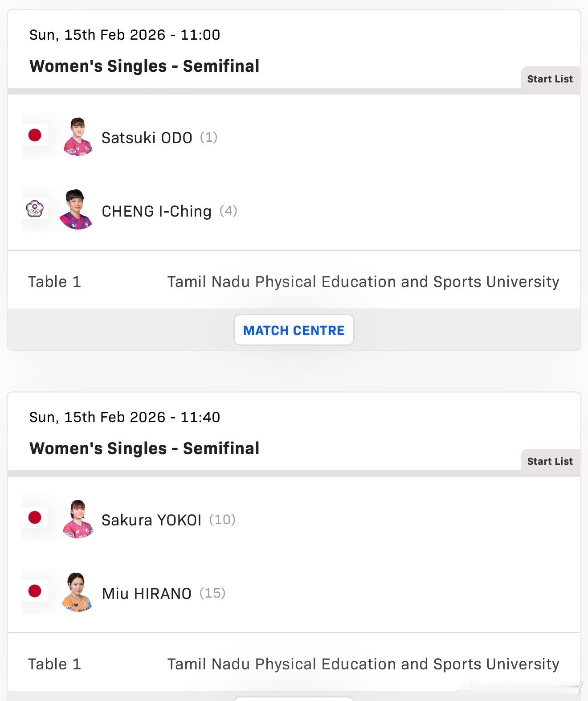The height and width of the screenshot is (701, 588).
Task: Click Japan flag icon beside Sakura YOKOI
Action: [x=35, y=517]
